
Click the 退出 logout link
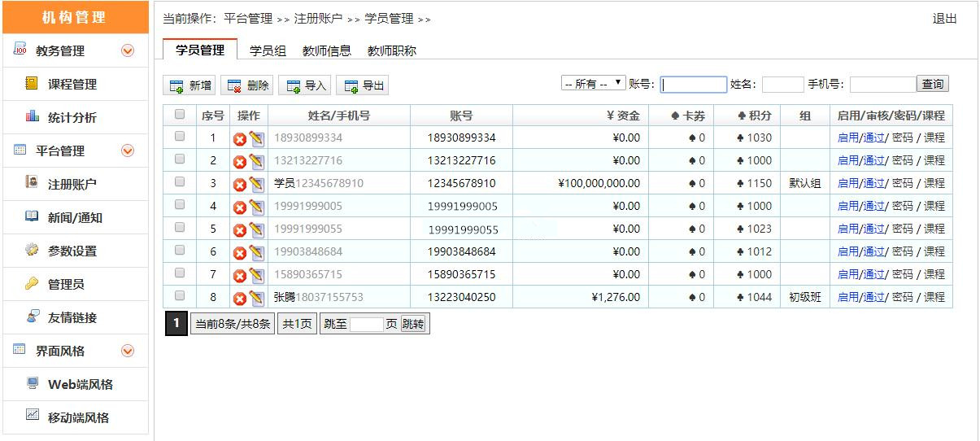pos(944,19)
